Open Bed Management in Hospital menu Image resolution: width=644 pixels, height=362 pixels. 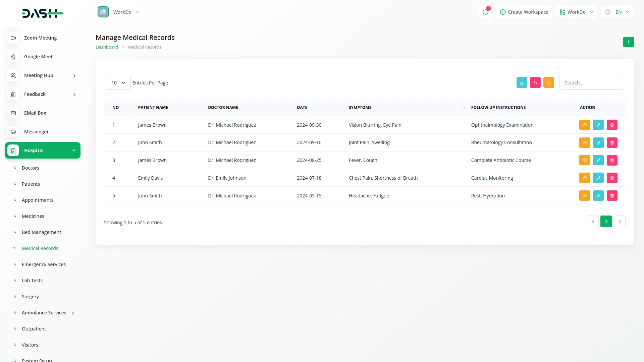click(41, 232)
